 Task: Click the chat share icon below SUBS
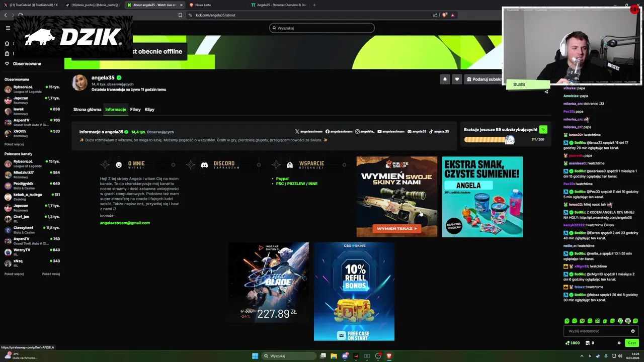pos(546,92)
